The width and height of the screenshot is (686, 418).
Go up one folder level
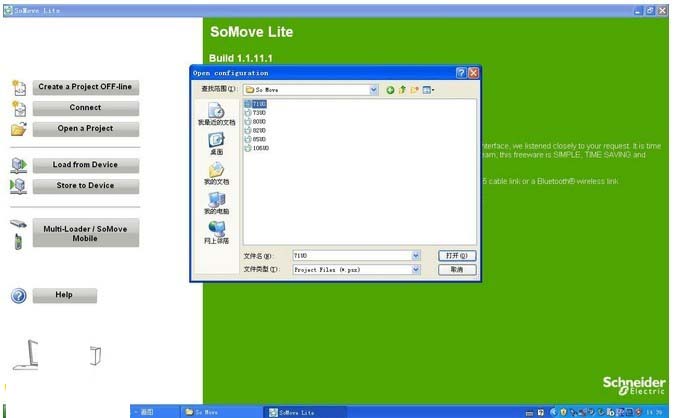click(x=402, y=90)
